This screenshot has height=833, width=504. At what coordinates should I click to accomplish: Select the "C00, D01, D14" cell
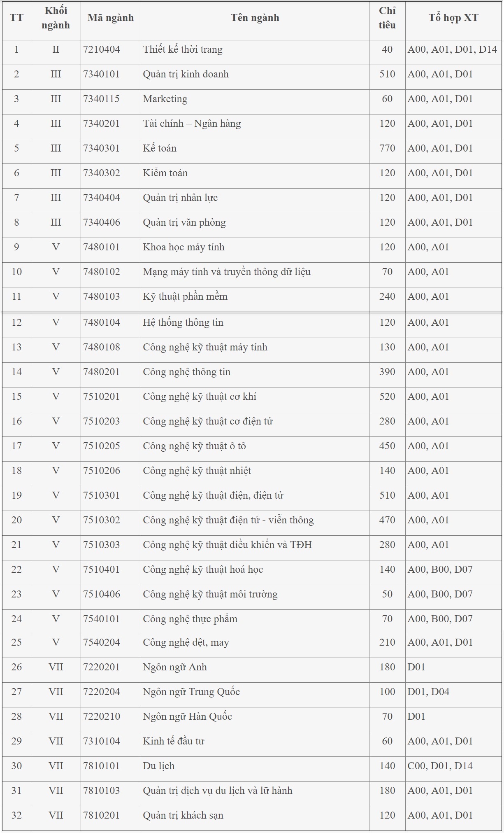click(440, 766)
